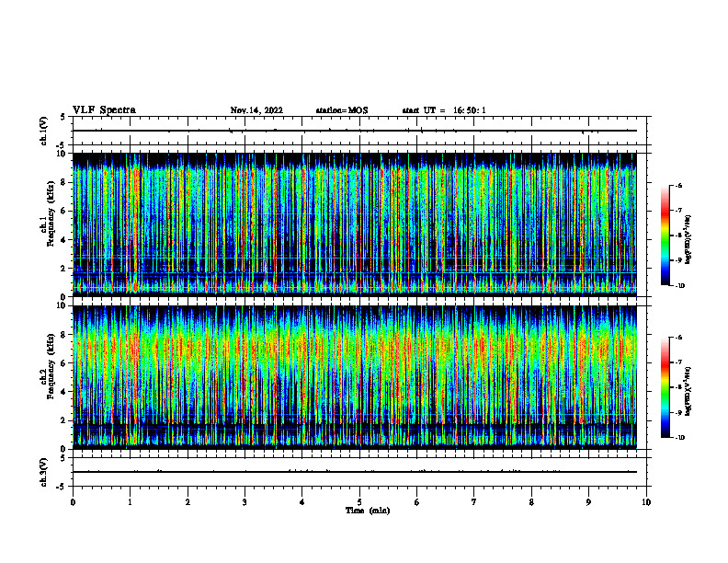Screen dimensions: 728x563
Task: Click the ch.1 "log(PSD)" colorbar label
Action: [x=689, y=240]
